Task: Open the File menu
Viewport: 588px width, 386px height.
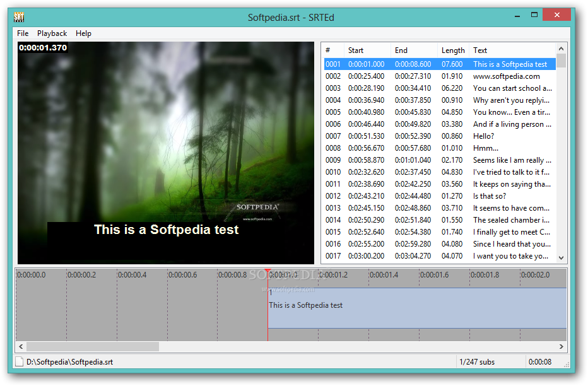Action: 23,33
